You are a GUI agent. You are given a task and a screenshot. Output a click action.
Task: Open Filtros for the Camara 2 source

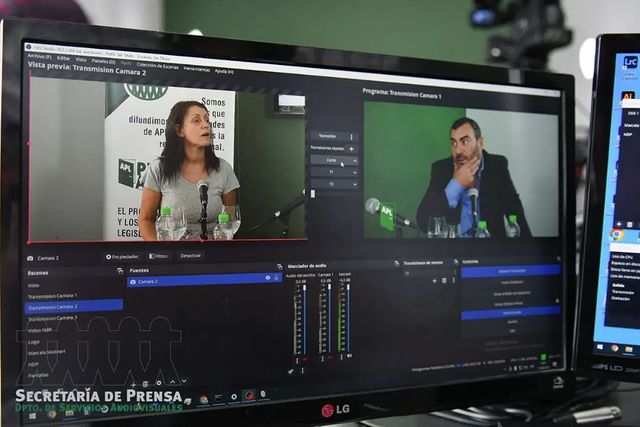(158, 256)
